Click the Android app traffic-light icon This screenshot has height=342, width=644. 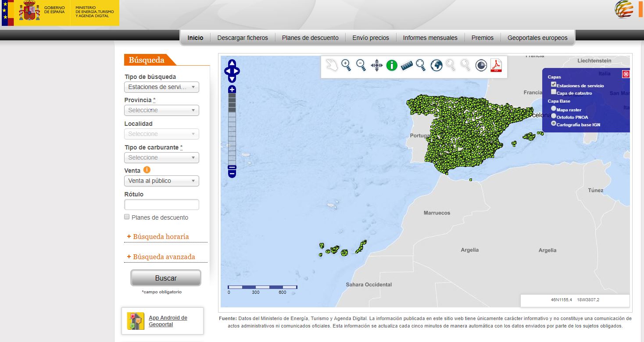(136, 321)
